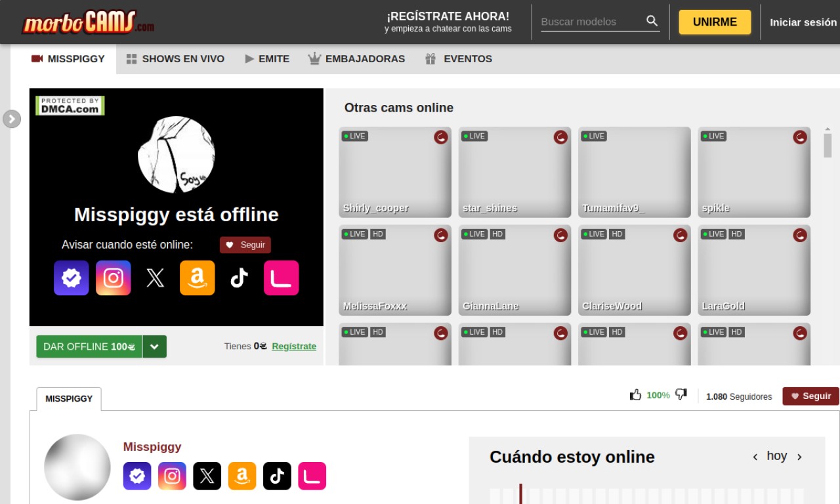Open Amazon icon in offline panel
The width and height of the screenshot is (840, 504).
click(198, 278)
